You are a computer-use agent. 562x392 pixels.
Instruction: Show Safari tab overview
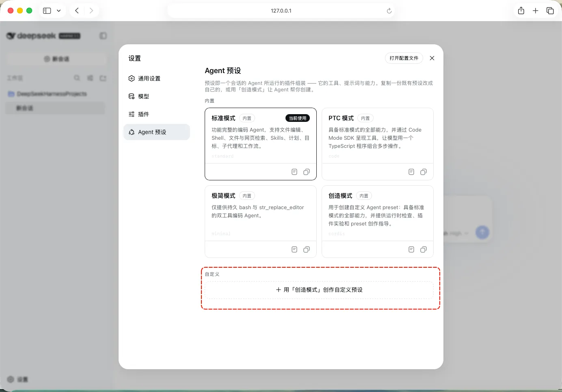pyautogui.click(x=550, y=11)
